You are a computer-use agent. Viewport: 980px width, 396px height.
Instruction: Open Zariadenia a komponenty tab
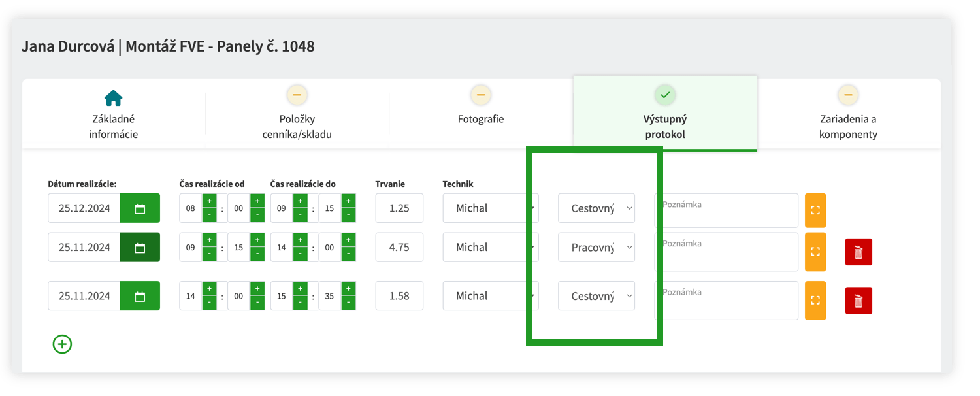pyautogui.click(x=848, y=115)
